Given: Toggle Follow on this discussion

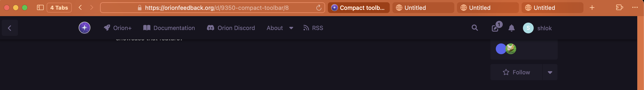Looking at the screenshot, I should click(x=516, y=72).
